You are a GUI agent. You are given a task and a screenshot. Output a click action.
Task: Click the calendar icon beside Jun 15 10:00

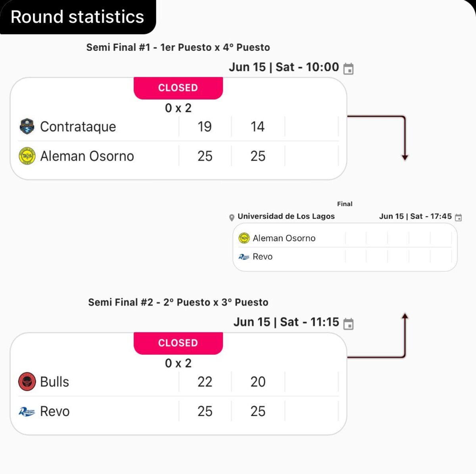click(x=348, y=69)
